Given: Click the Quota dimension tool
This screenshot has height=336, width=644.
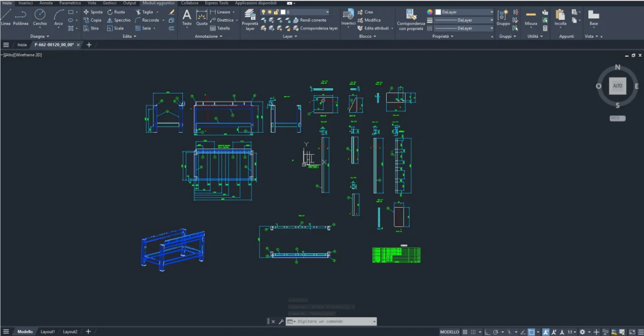Looking at the screenshot, I should coord(202,17).
